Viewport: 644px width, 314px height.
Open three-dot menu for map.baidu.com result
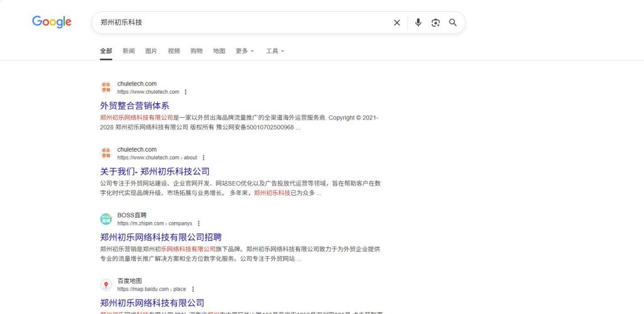coord(192,289)
